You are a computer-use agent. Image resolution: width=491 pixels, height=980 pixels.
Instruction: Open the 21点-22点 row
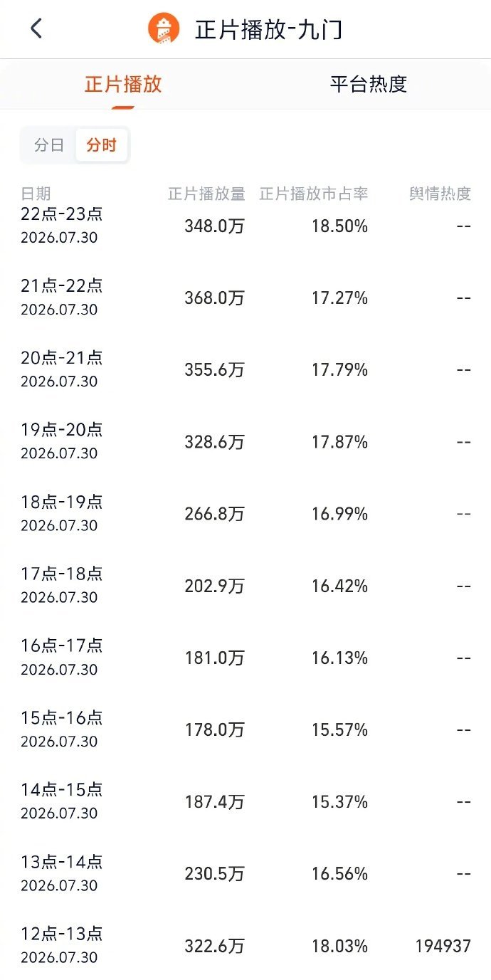245,297
